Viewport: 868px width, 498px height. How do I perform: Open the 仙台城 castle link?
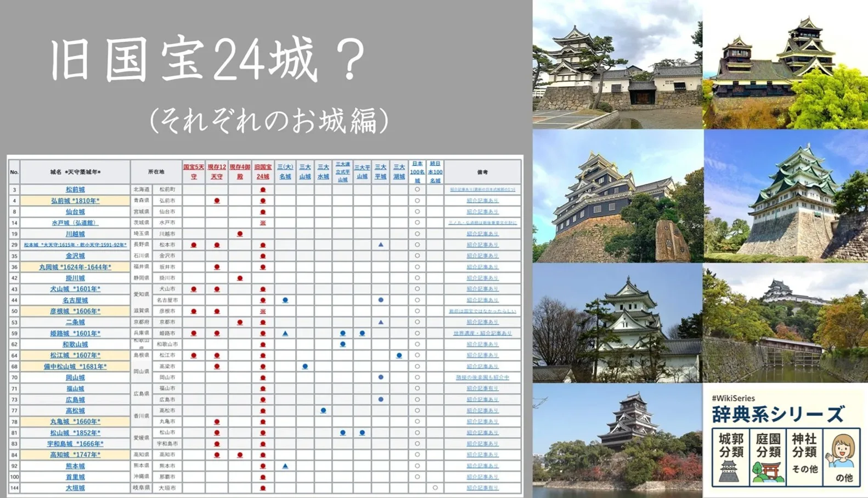[75, 211]
